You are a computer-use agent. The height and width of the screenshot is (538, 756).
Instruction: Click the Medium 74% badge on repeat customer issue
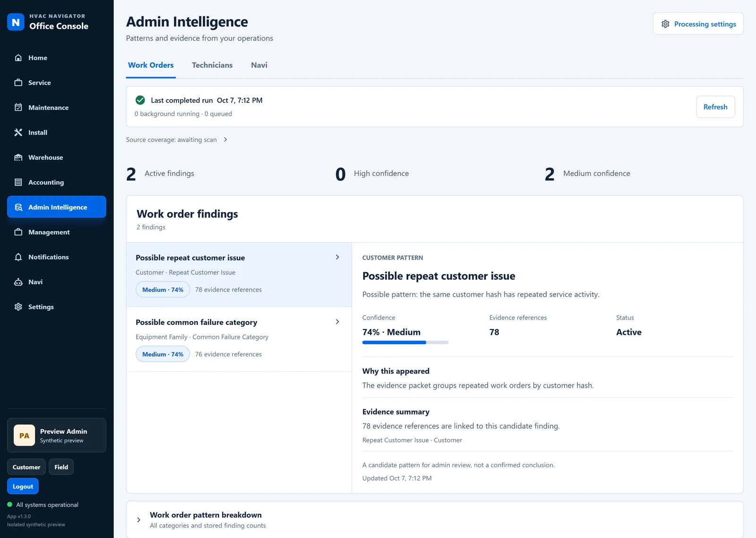click(163, 290)
